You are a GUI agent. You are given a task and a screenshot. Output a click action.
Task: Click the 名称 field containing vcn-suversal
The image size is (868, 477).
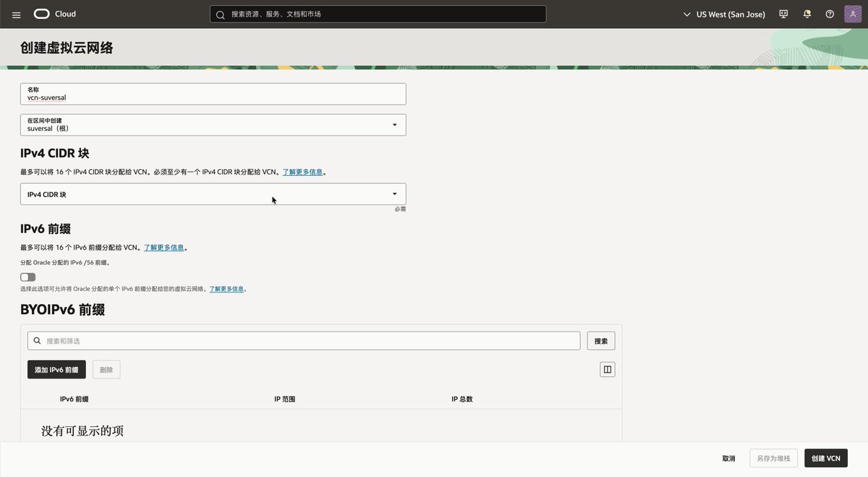tap(213, 94)
